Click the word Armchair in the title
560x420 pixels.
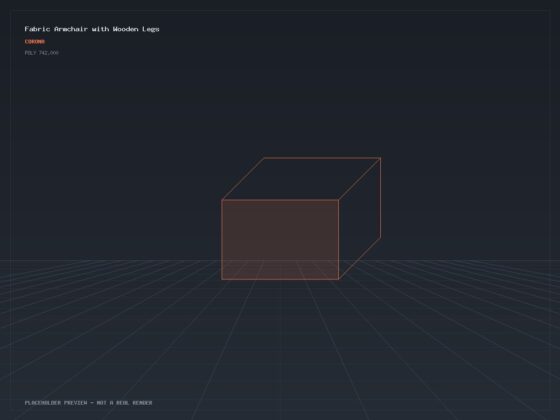(x=71, y=29)
